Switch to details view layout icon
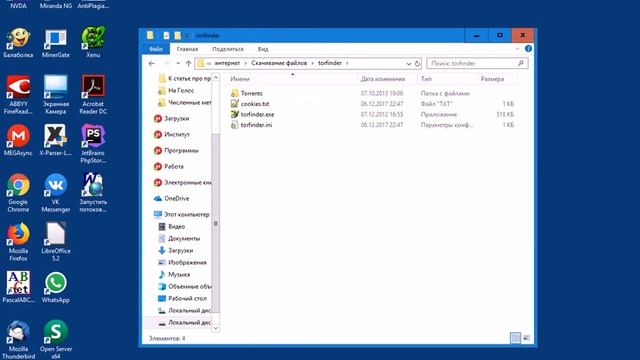 pos(516,338)
